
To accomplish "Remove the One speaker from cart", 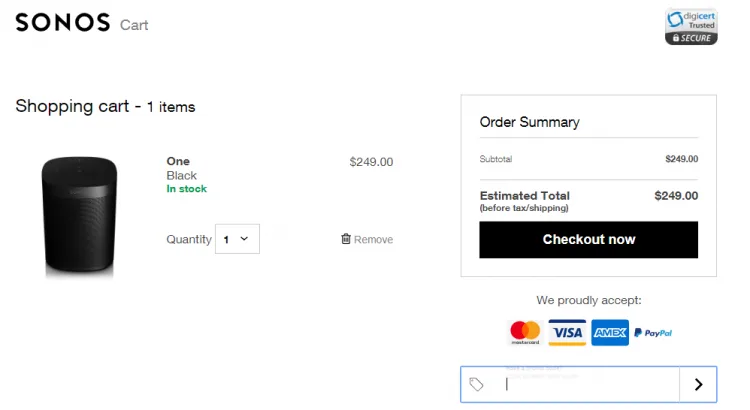I will tap(373, 240).
